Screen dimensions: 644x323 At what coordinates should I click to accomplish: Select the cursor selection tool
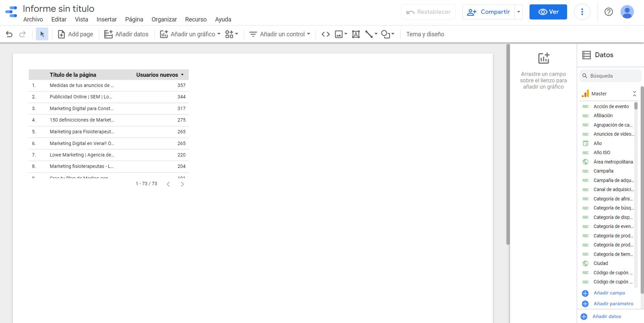[x=42, y=34]
